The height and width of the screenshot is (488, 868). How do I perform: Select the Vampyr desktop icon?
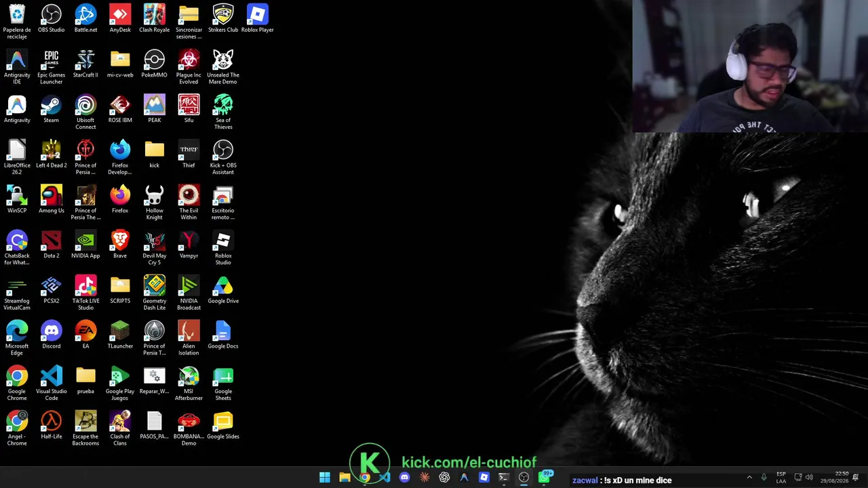pos(189,245)
